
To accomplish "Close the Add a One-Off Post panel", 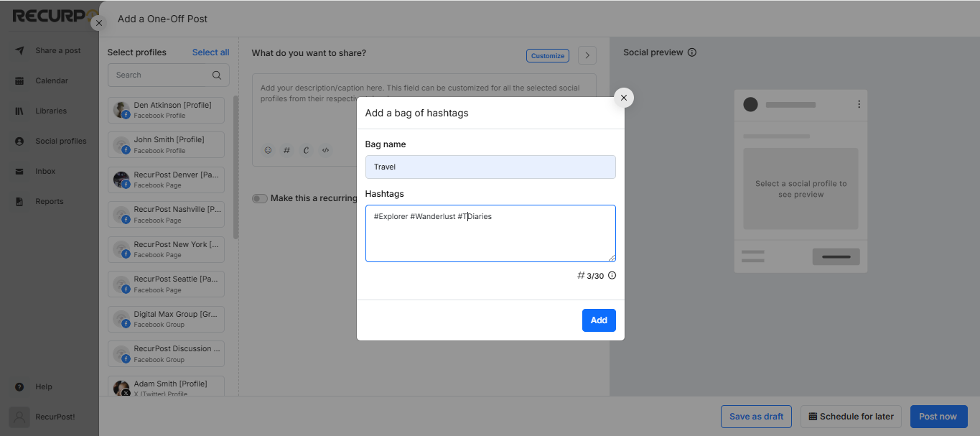I will tap(99, 23).
